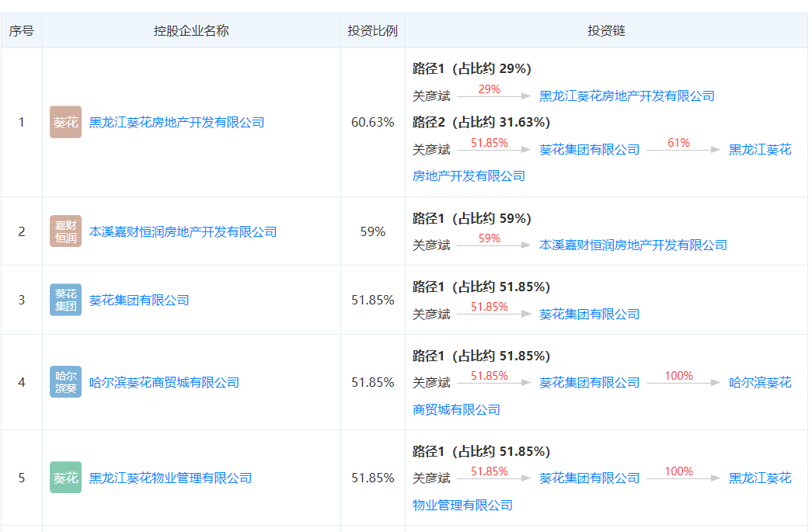Click 葵花集团有限公司 in row 4 investment chain
Viewport: 812px width, 532px height.
pyautogui.click(x=589, y=383)
